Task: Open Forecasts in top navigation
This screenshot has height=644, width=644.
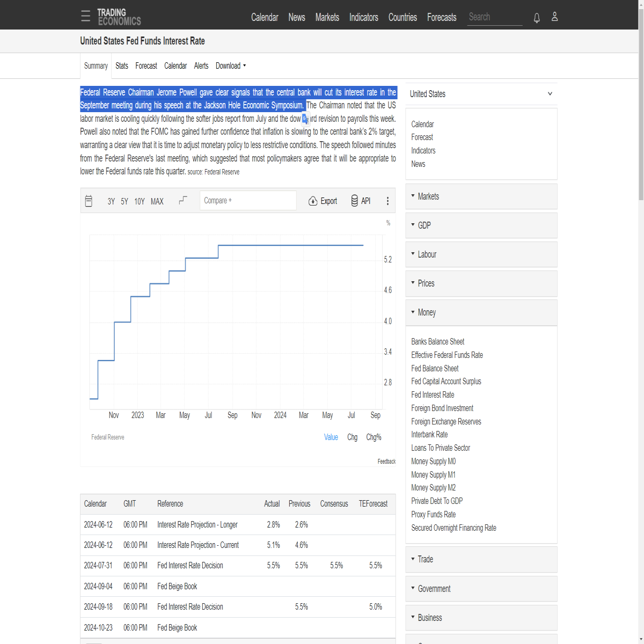Action: 442,17
